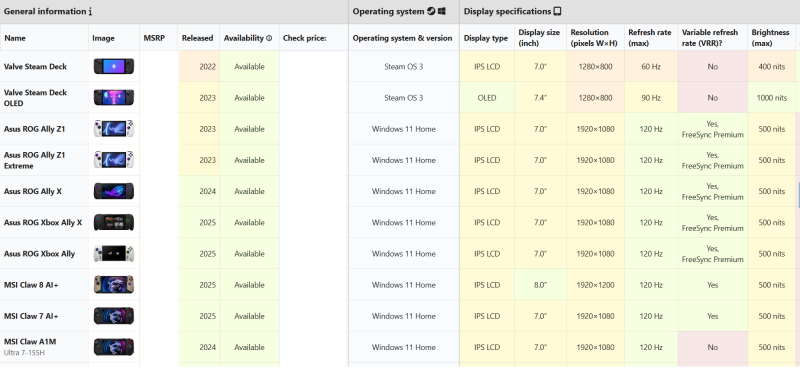Image resolution: width=800 pixels, height=376 pixels.
Task: Click Available in the Steam Deck OLED row
Action: click(x=249, y=97)
